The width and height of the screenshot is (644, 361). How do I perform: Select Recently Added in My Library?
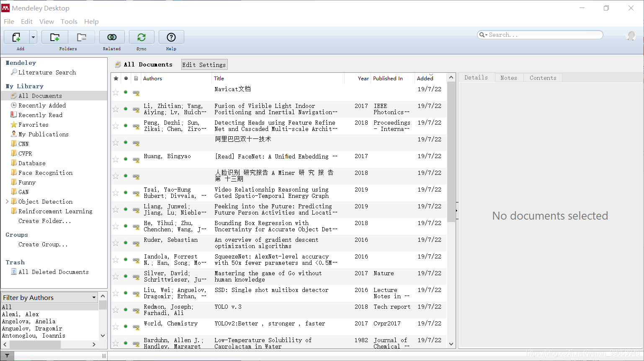(42, 105)
